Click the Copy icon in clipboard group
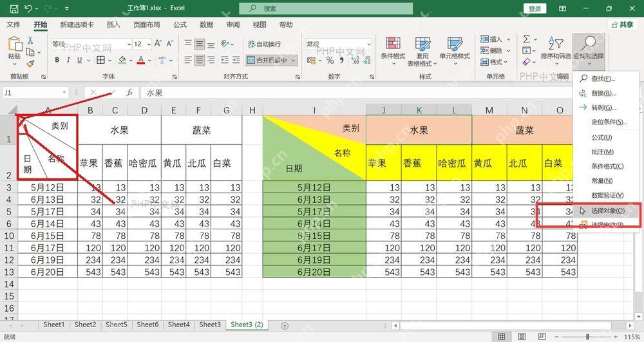The image size is (644, 342). (x=30, y=52)
